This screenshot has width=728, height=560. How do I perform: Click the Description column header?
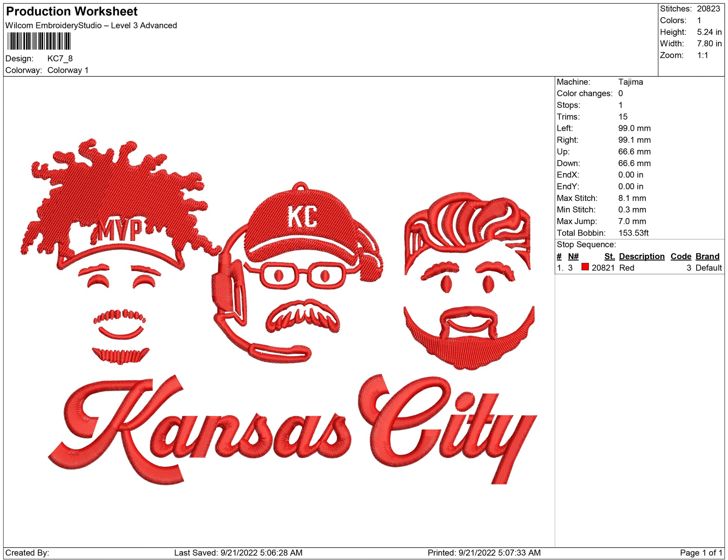(x=642, y=256)
